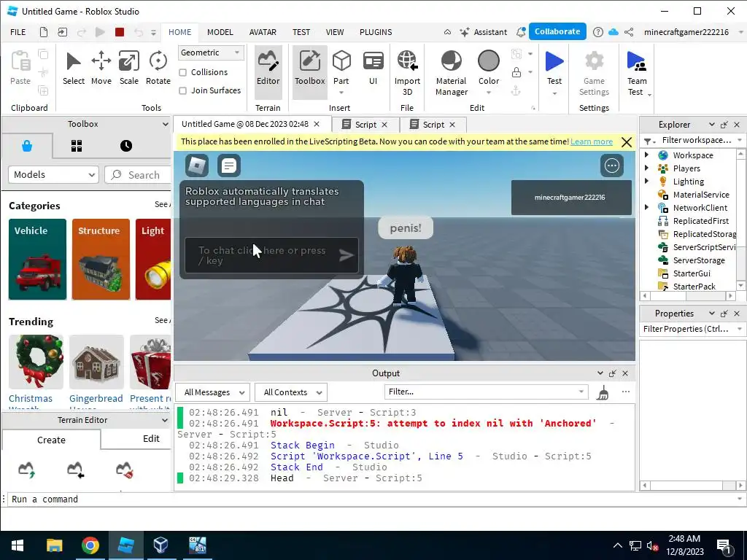Click the help question mark icon
Image resolution: width=747 pixels, height=560 pixels.
click(598, 32)
